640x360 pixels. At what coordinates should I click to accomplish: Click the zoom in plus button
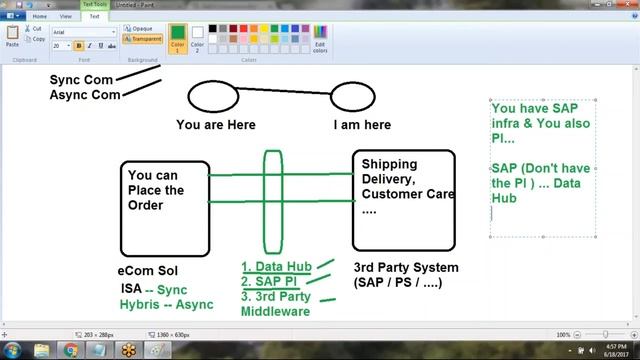(634, 335)
